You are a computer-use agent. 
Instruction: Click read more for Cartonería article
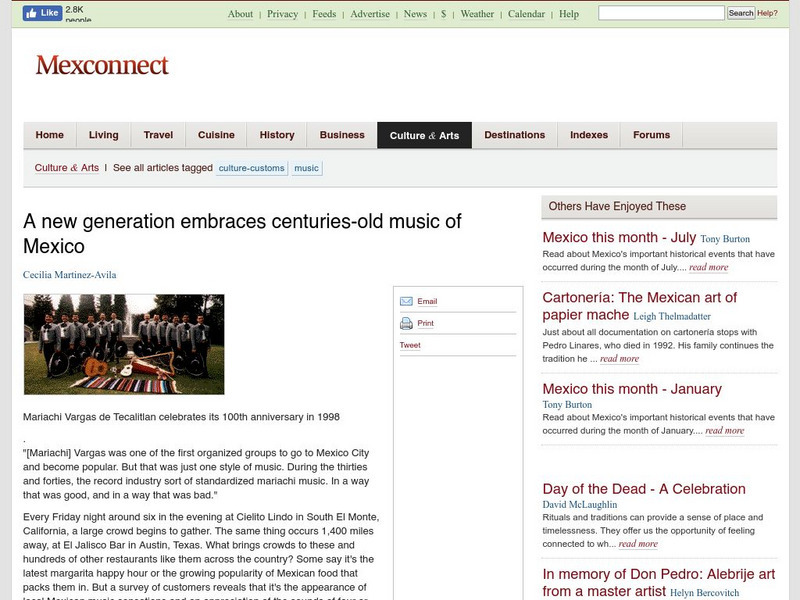coord(619,359)
